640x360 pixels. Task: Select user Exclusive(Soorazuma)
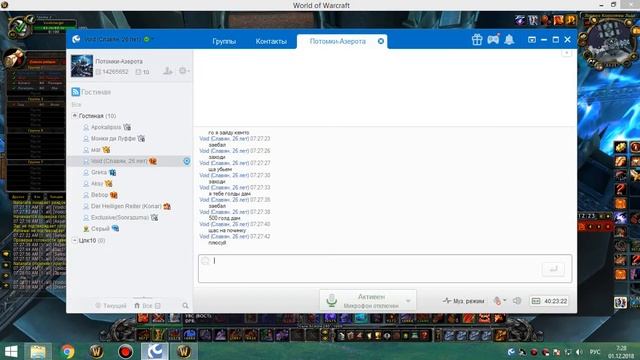pyautogui.click(x=120, y=218)
